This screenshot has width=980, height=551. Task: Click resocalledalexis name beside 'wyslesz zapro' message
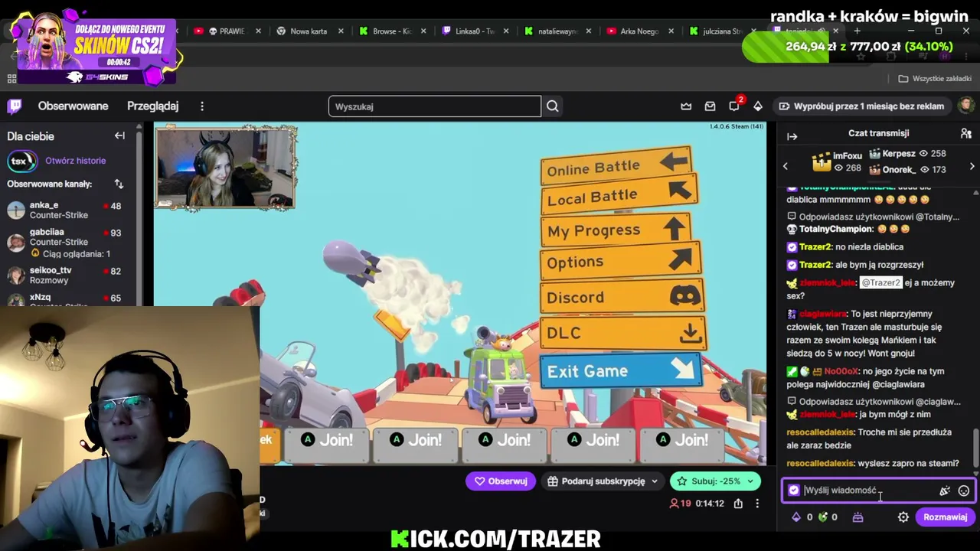pyautogui.click(x=820, y=463)
